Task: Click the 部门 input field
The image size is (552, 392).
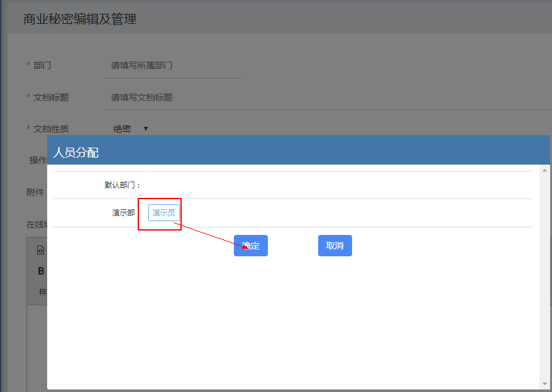Action: pos(173,65)
